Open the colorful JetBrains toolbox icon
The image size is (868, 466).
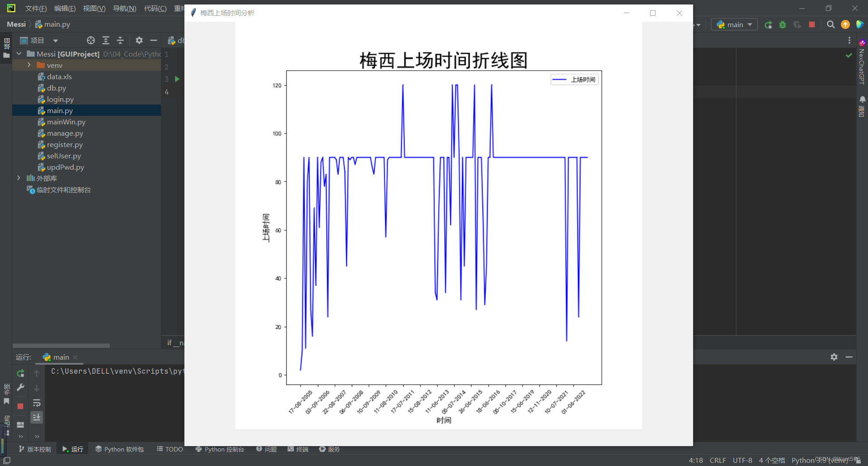coord(860,24)
